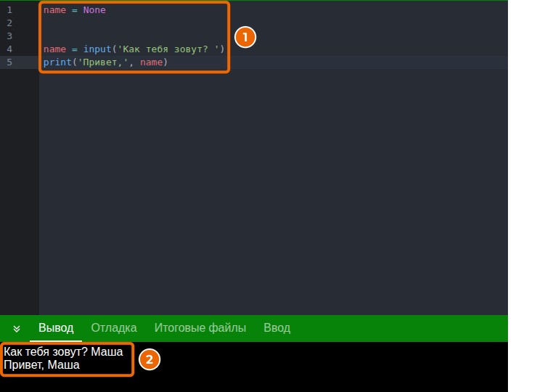Click line number 4 in gutter

(x=9, y=49)
